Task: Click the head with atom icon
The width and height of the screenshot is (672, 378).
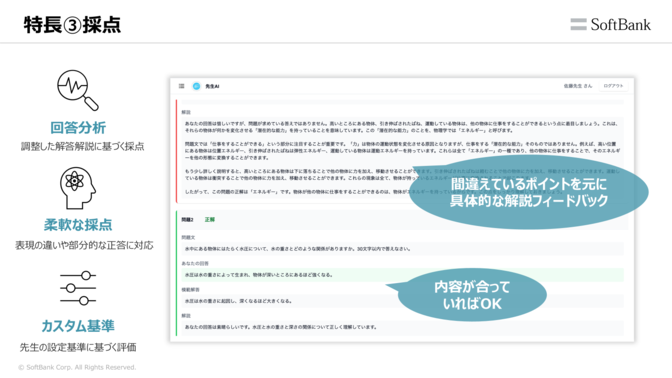Action: 78,188
